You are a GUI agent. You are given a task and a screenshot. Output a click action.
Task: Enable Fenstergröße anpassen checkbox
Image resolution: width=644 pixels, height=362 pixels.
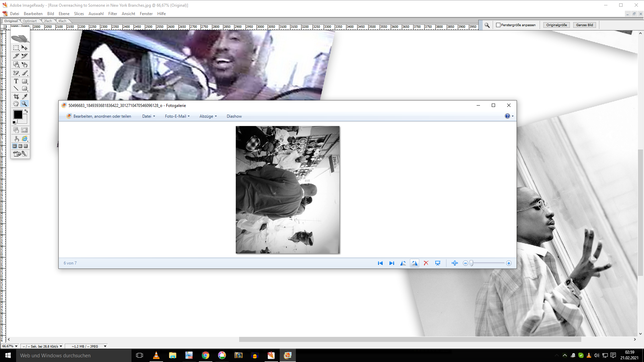[498, 25]
